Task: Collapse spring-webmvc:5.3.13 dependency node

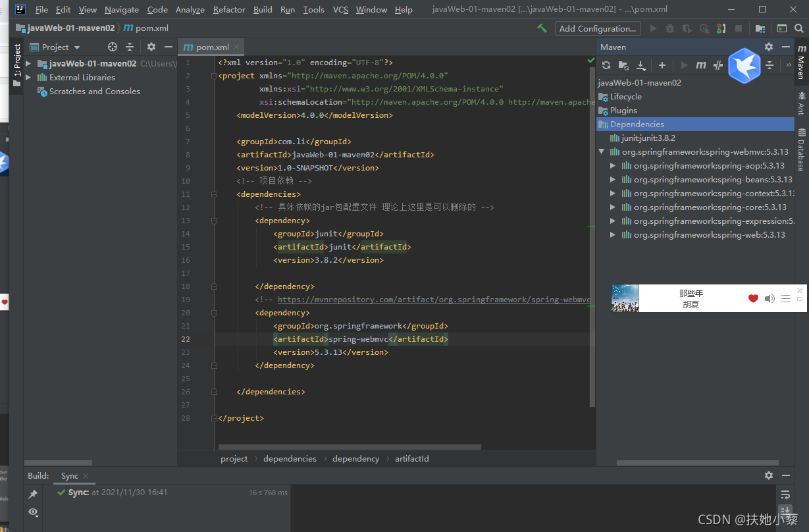Action: (x=601, y=151)
